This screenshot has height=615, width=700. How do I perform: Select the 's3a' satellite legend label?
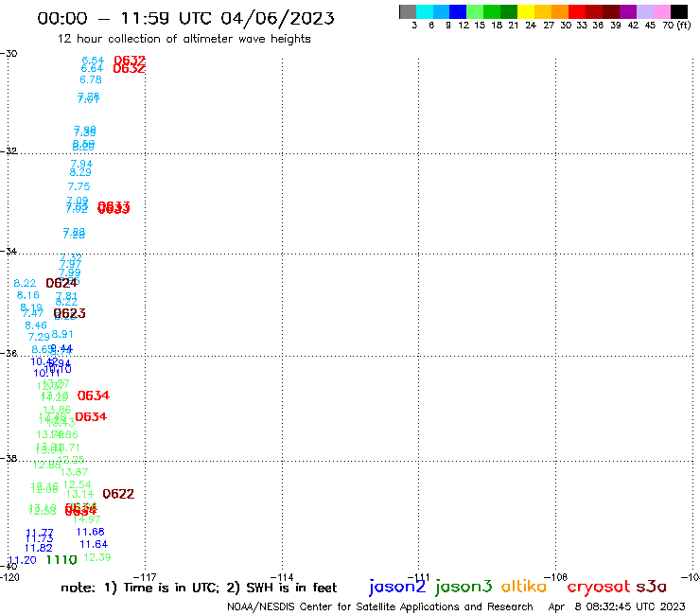coord(651,587)
